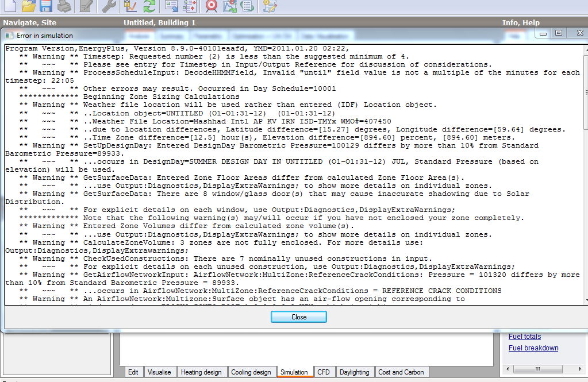Image resolution: width=588 pixels, height=382 pixels.
Task: Open the Visualise tab
Action: pos(159,372)
